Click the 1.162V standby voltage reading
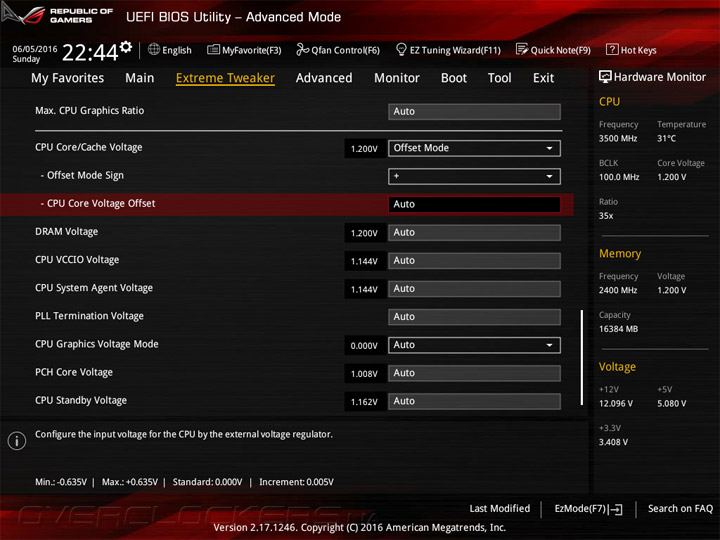Viewport: 720px width, 540px height. (x=364, y=402)
